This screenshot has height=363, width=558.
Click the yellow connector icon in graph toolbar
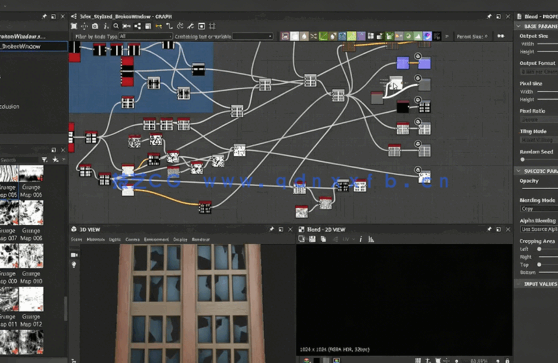(x=159, y=26)
